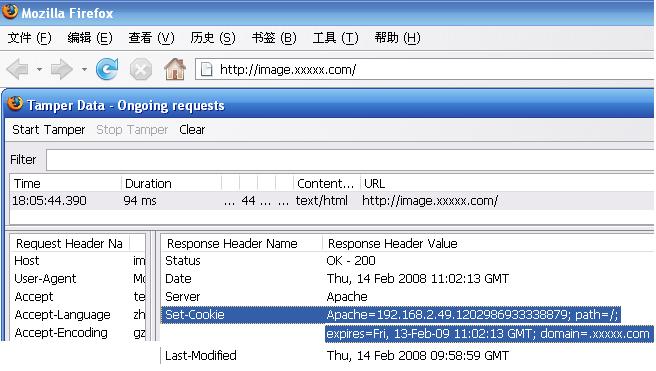This screenshot has width=656, height=371.
Task: Open the 查看 (V) menu
Action: [x=151, y=38]
